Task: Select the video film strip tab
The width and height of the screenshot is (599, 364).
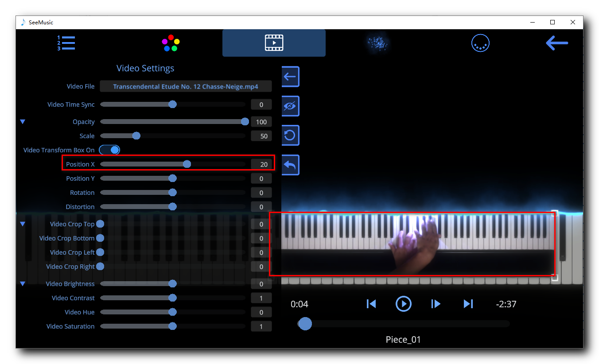Action: coord(274,43)
